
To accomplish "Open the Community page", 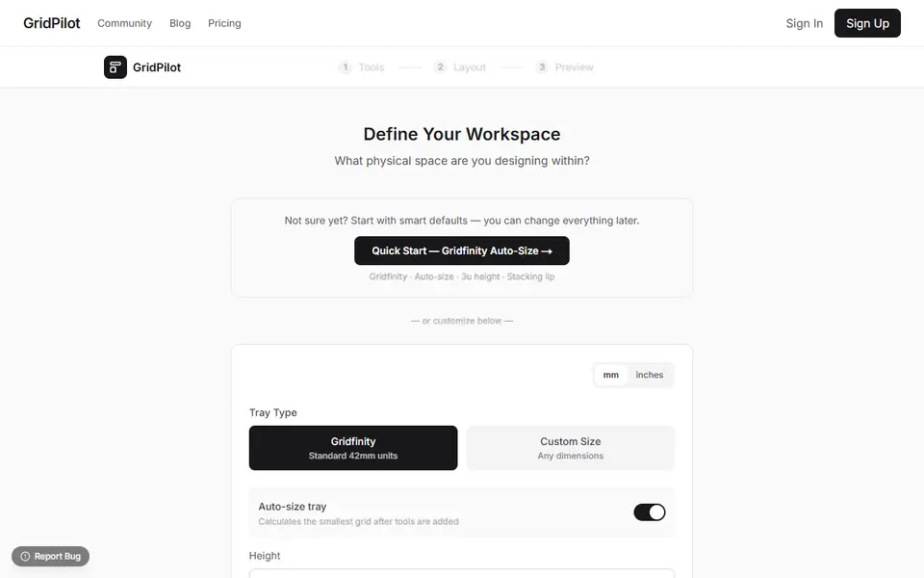I will tap(124, 23).
